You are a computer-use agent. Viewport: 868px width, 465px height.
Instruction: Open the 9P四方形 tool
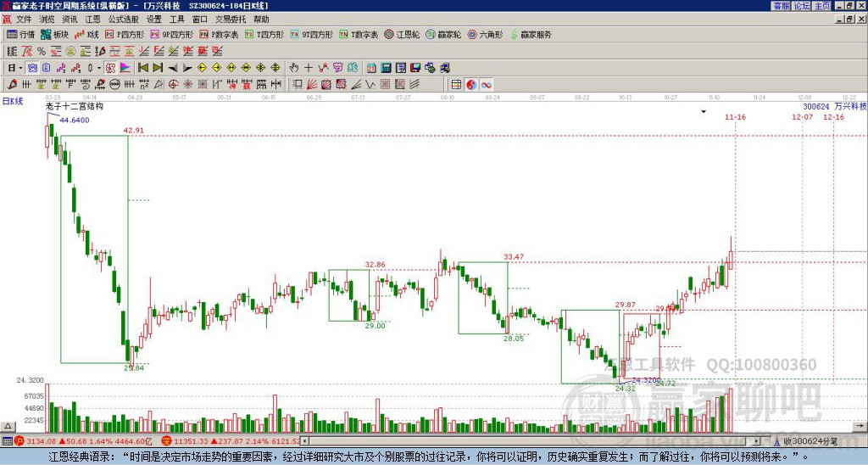(172, 34)
